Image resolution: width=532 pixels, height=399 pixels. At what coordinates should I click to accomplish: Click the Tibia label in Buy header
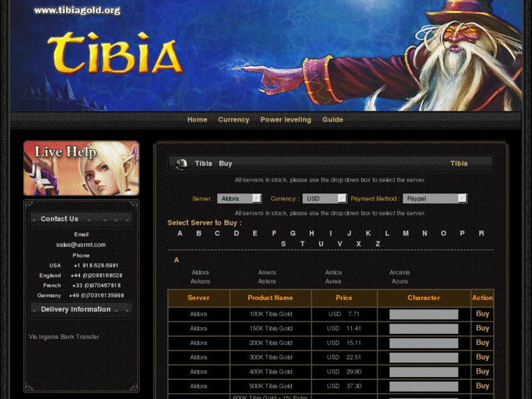point(459,164)
